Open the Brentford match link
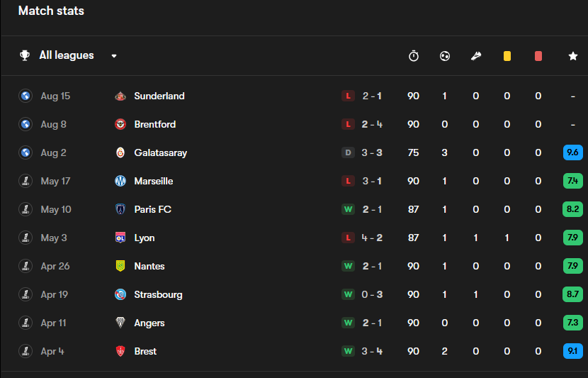 [294, 124]
